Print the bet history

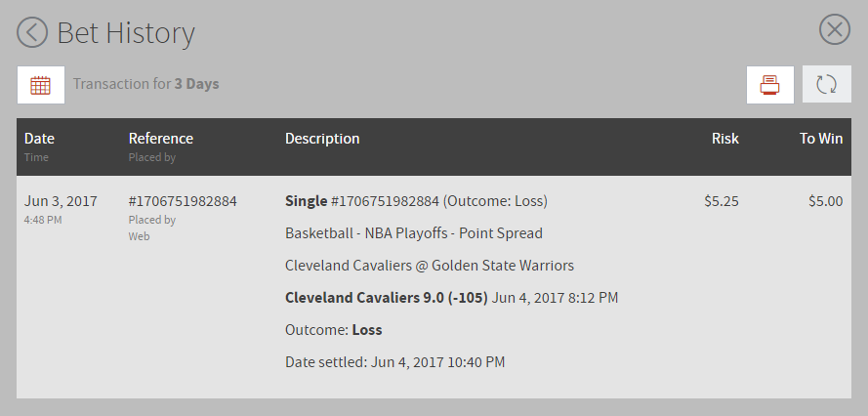770,85
